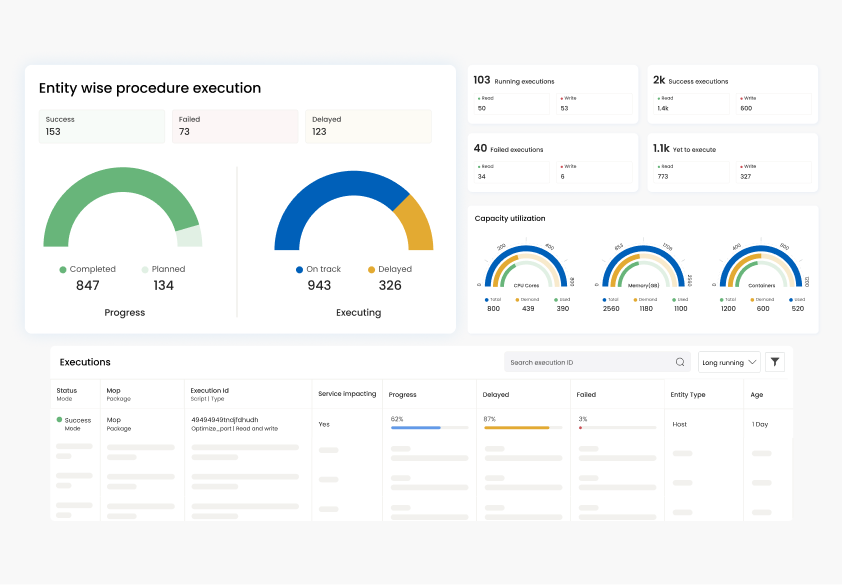Click the Memory Demand 1180 value

point(646,309)
